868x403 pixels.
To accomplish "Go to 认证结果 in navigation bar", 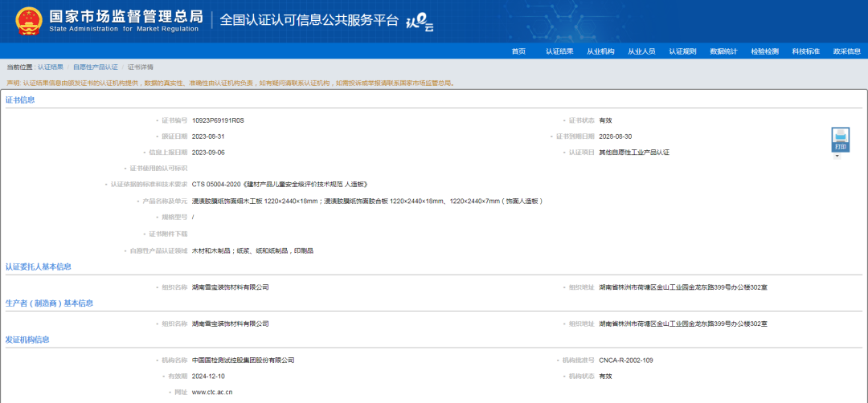I will 559,51.
